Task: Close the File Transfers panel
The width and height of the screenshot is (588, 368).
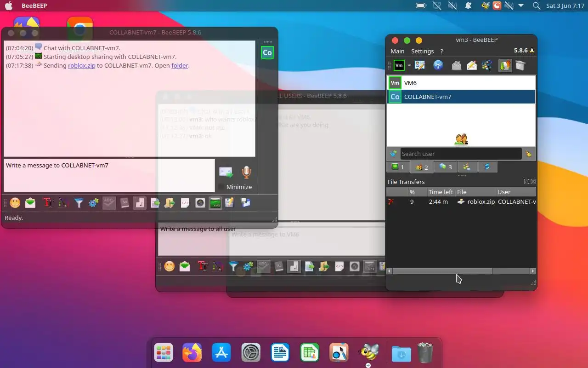Action: coord(533,182)
